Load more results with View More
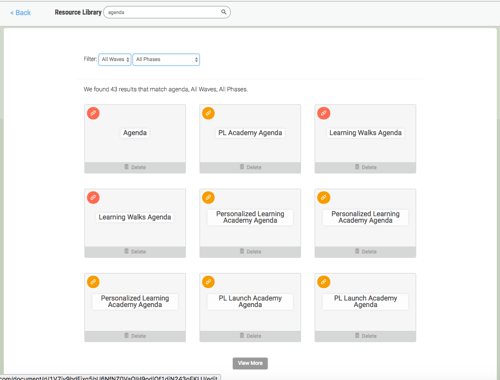The width and height of the screenshot is (500, 380). (x=250, y=363)
